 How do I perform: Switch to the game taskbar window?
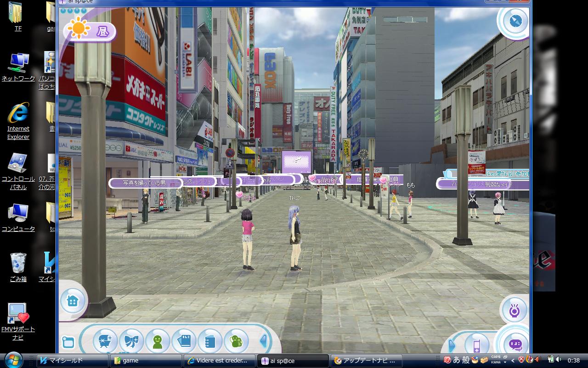pyautogui.click(x=146, y=361)
